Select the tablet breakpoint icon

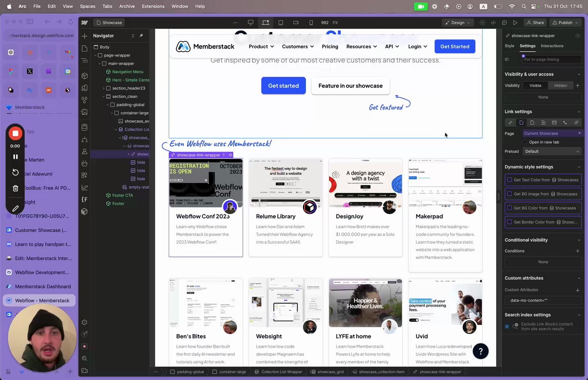click(x=281, y=22)
